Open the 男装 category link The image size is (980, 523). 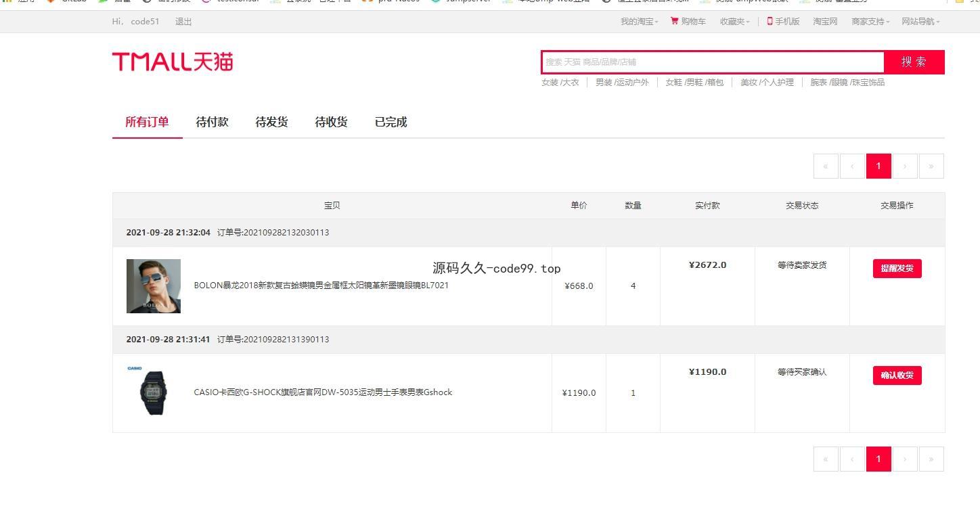point(604,82)
